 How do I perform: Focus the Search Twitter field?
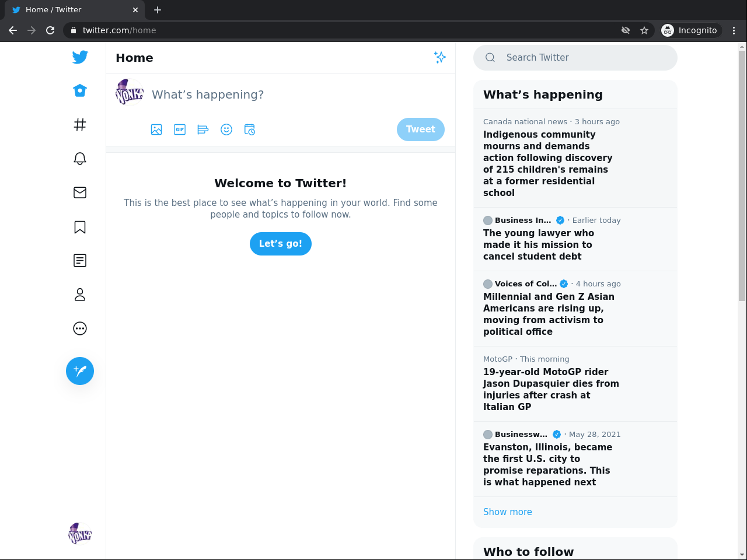[575, 57]
